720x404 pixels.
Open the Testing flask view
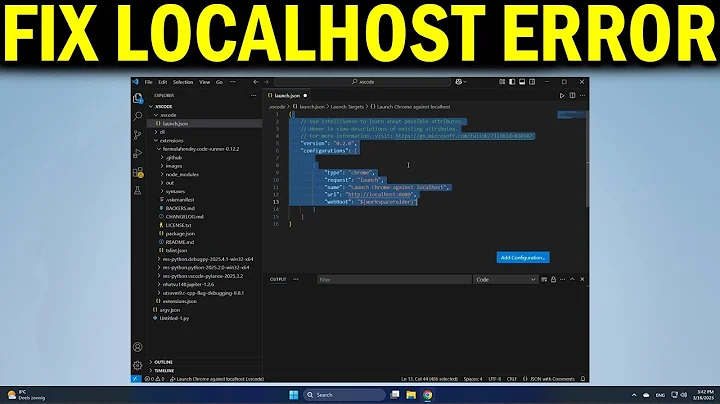(x=137, y=191)
